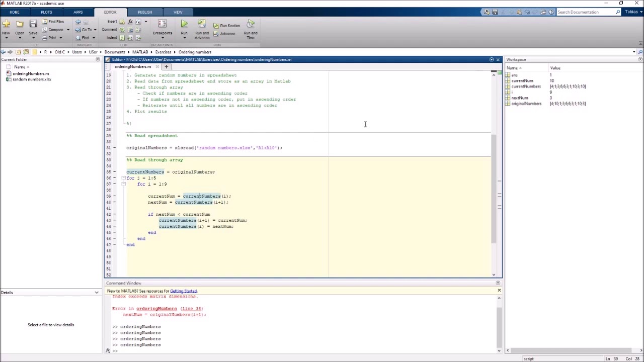Open the Run button dropdown arrow
The width and height of the screenshot is (644, 362).
click(184, 38)
